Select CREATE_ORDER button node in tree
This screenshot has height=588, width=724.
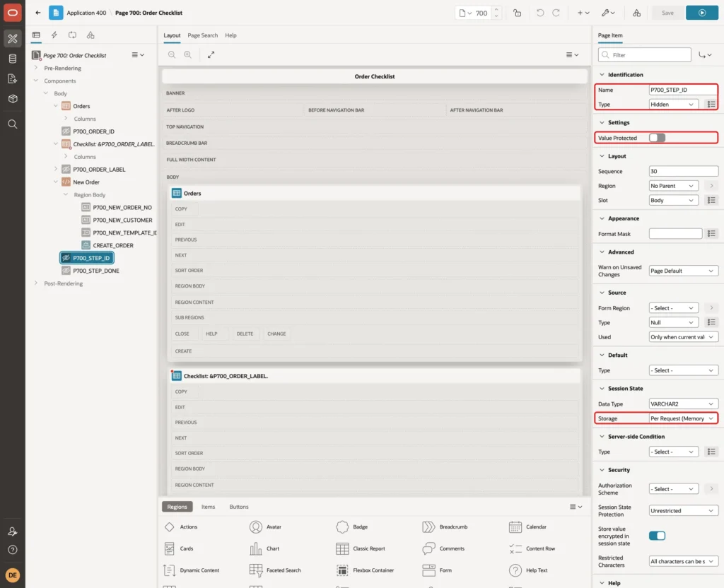coord(112,245)
